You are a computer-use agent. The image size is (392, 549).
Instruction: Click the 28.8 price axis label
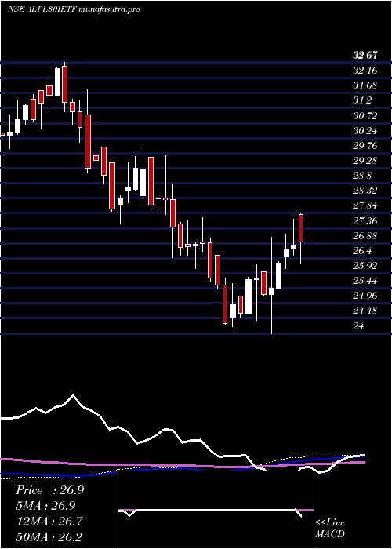click(362, 176)
